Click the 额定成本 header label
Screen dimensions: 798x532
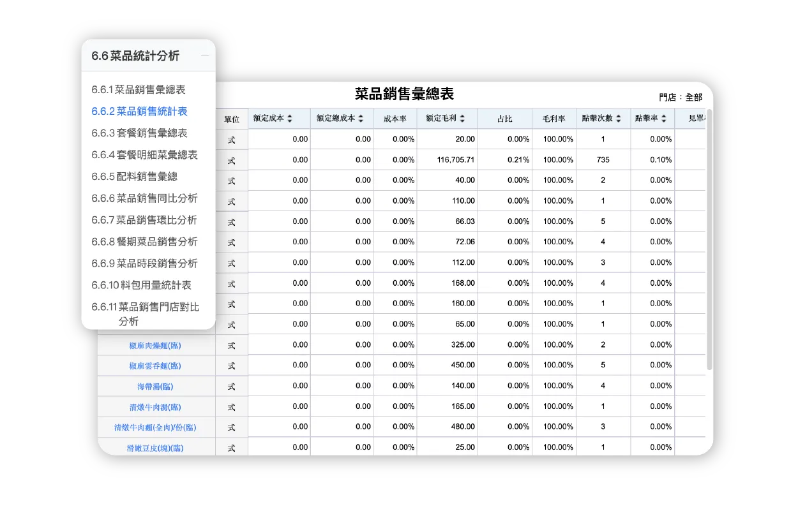(269, 119)
